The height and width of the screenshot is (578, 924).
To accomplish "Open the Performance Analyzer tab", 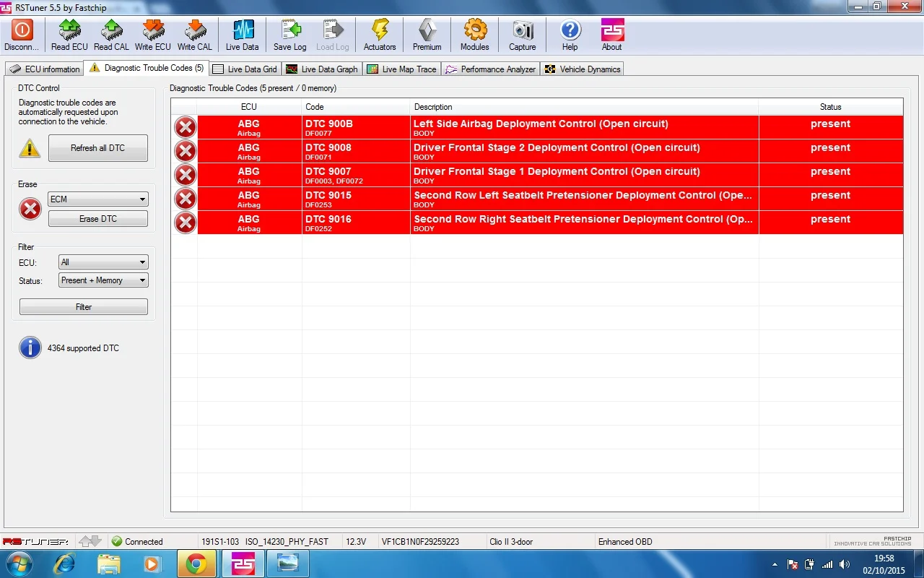I will coord(491,69).
